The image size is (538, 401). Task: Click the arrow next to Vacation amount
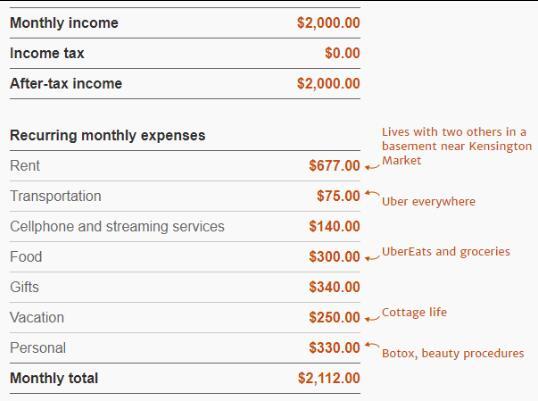(372, 318)
